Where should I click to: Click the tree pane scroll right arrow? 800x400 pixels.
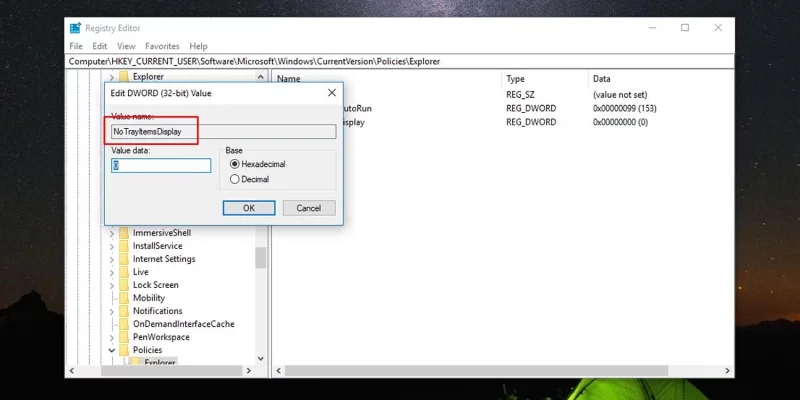248,370
